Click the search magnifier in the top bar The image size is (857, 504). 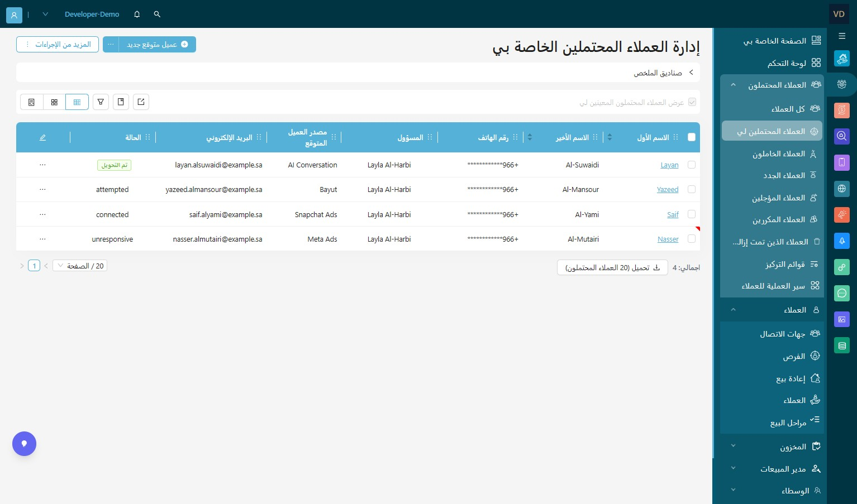[x=157, y=15]
